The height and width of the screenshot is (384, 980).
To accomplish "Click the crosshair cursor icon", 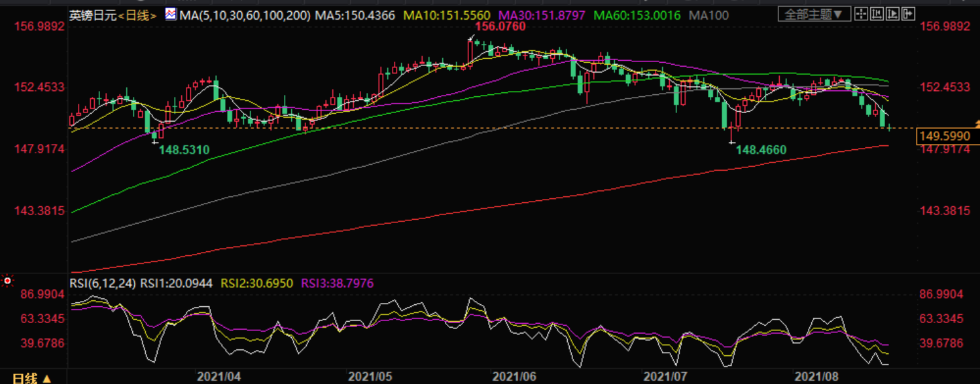I will (x=862, y=14).
